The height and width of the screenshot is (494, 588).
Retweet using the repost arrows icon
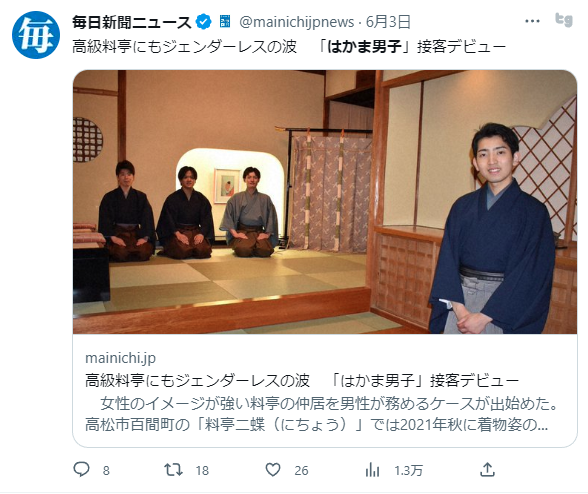coord(174,470)
